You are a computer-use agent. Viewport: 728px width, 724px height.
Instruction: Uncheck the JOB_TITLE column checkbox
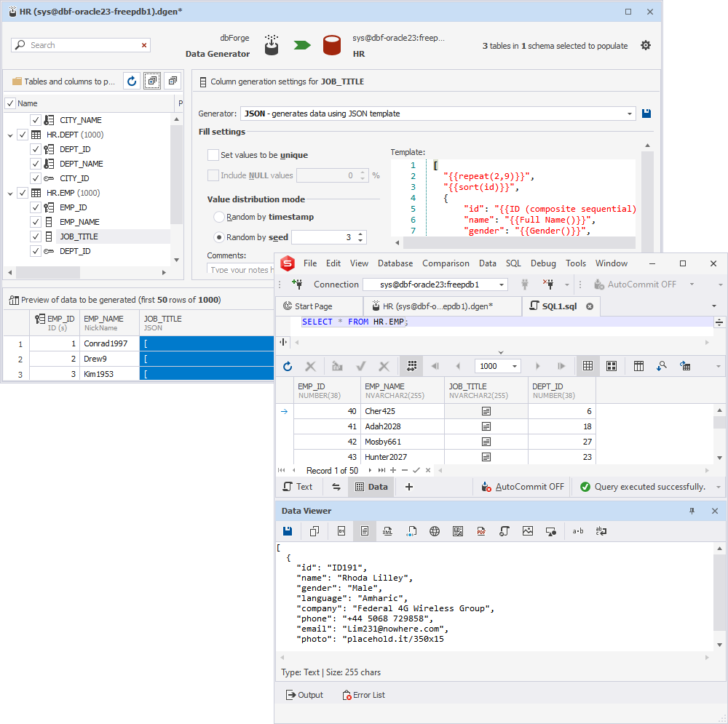[x=36, y=236]
